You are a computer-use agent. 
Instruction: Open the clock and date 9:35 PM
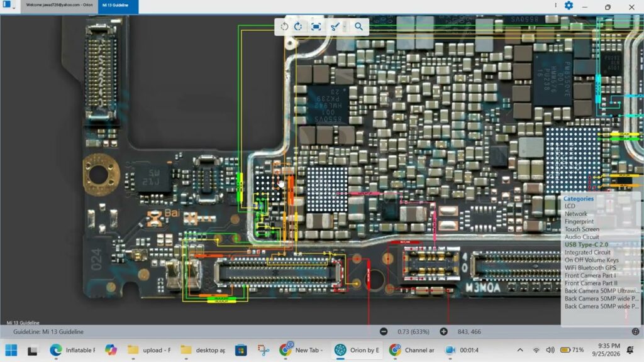(606, 350)
